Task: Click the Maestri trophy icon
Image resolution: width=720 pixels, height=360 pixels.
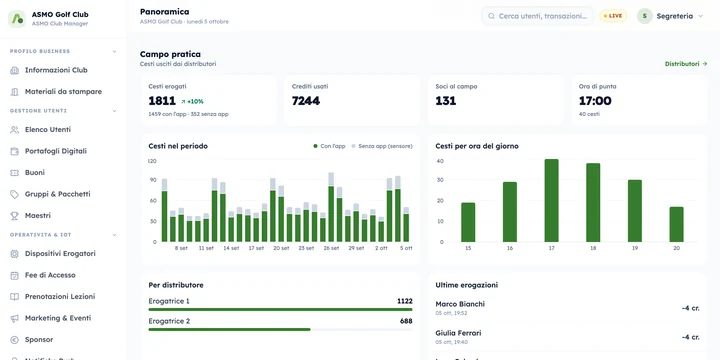Action: point(14,215)
